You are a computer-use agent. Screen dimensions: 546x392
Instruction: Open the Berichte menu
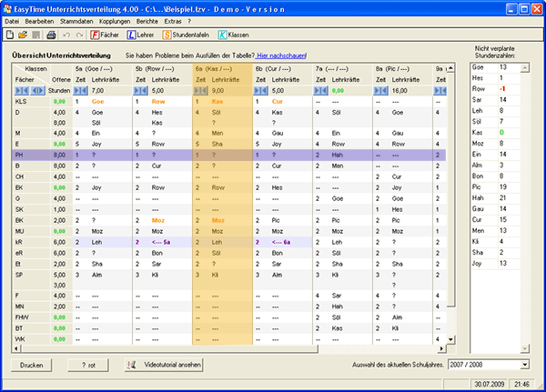point(147,21)
